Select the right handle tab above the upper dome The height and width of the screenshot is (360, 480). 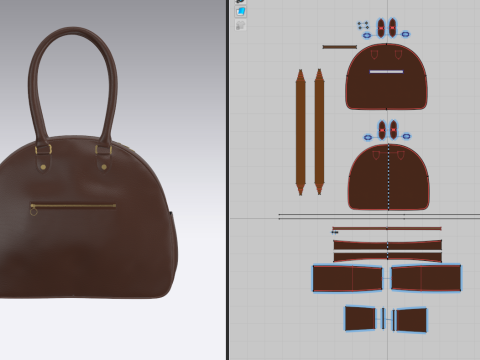click(392, 28)
